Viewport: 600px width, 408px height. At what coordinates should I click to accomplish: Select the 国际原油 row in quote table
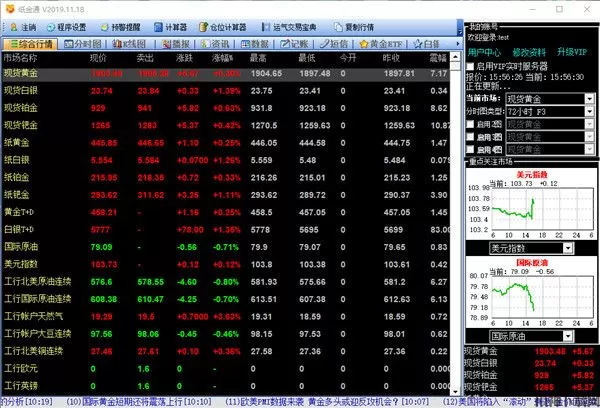(x=226, y=247)
